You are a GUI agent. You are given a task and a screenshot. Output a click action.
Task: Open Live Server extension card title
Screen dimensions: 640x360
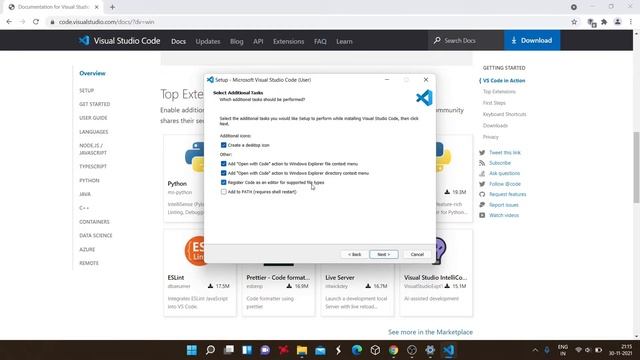(340, 278)
